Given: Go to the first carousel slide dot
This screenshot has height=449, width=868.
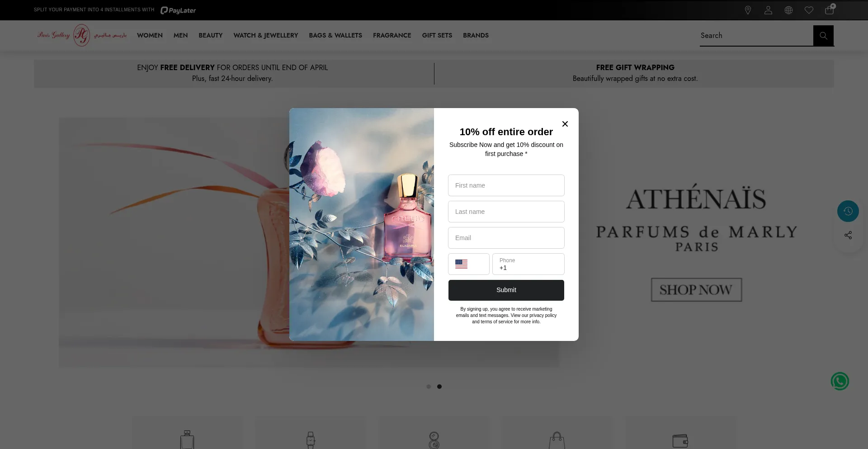Looking at the screenshot, I should click(x=429, y=387).
